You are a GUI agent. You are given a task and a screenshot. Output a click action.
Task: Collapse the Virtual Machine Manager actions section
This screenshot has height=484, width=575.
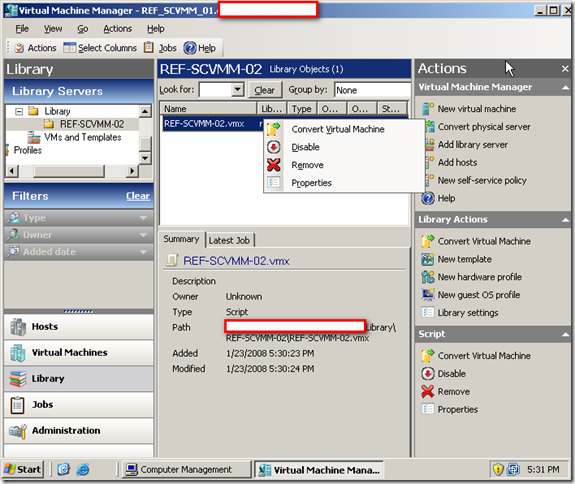pos(565,87)
